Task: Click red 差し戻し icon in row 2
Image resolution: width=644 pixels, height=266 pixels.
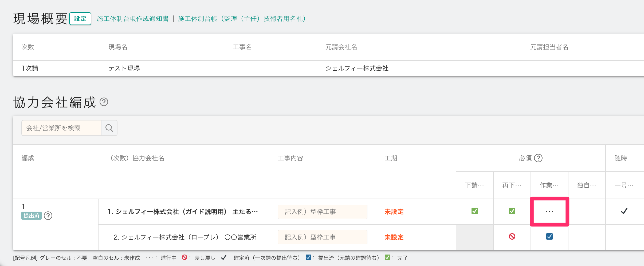Action: (512, 236)
